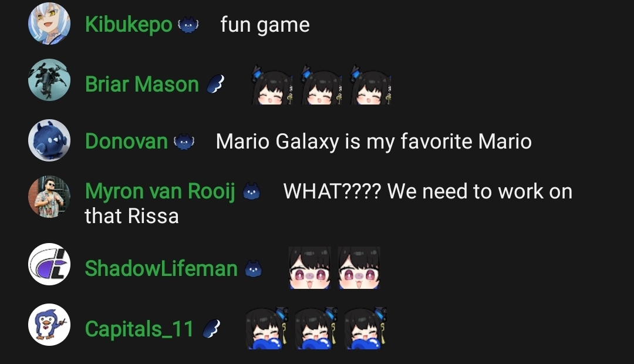Open ShadowLifeman's purple logo avatar
The height and width of the screenshot is (364, 634).
(x=49, y=264)
